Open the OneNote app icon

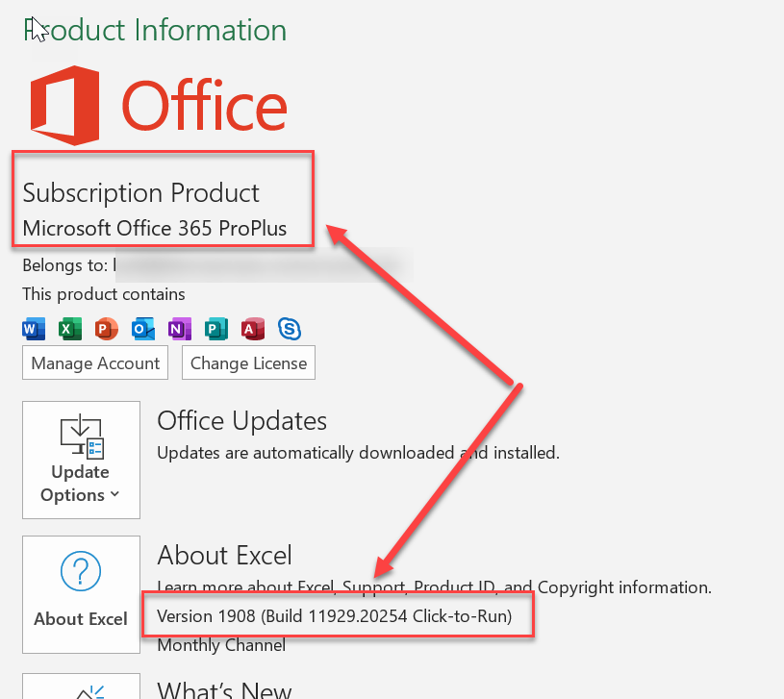click(x=179, y=328)
